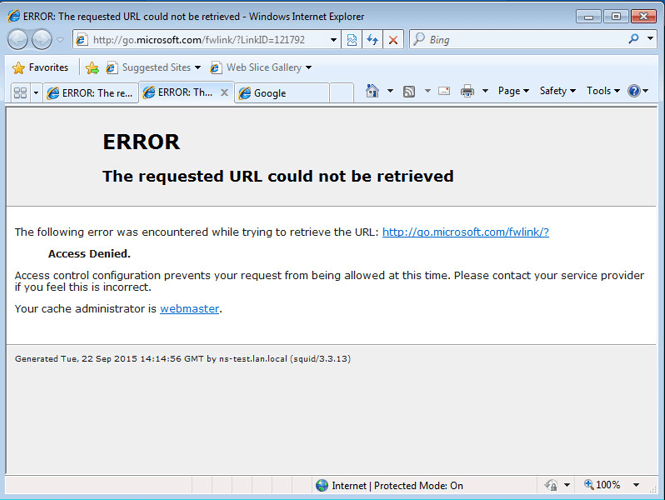Close the active ERROR tab

coord(225,92)
